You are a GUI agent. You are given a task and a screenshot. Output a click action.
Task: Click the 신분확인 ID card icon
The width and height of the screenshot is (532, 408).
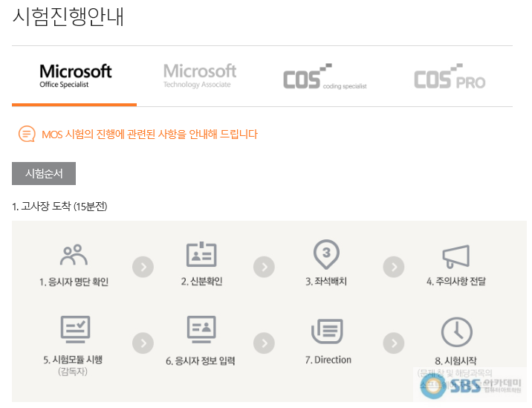[x=201, y=254]
